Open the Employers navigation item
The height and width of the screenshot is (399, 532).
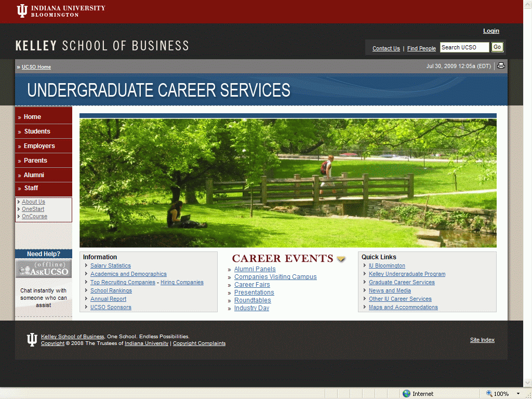pos(44,146)
